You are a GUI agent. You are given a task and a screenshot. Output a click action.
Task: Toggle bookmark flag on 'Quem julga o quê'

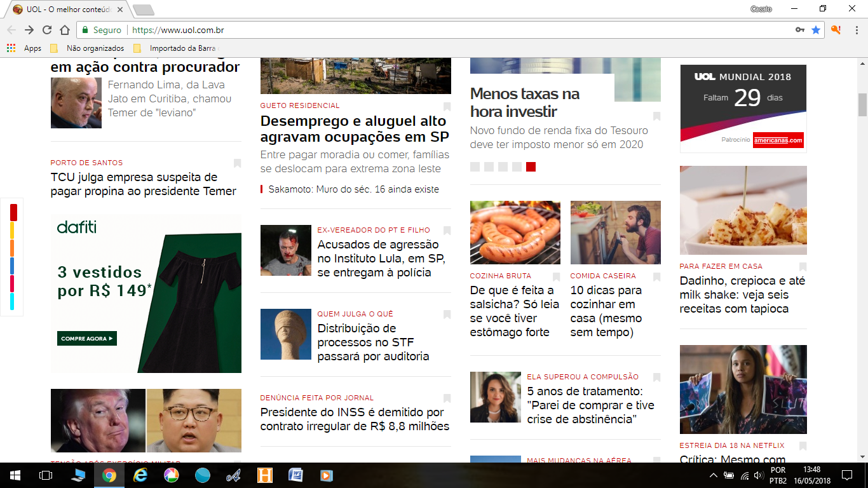(447, 315)
